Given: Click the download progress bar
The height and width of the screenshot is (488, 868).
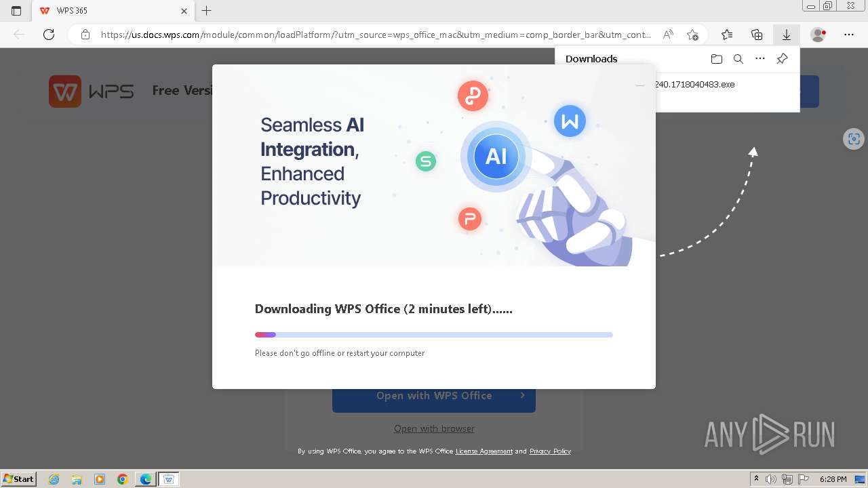Looking at the screenshot, I should tap(434, 335).
